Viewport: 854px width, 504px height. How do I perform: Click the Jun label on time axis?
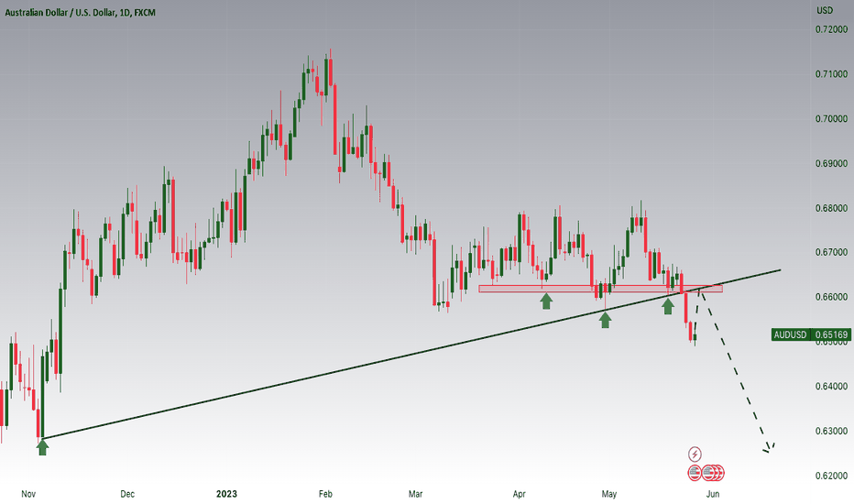pyautogui.click(x=712, y=494)
